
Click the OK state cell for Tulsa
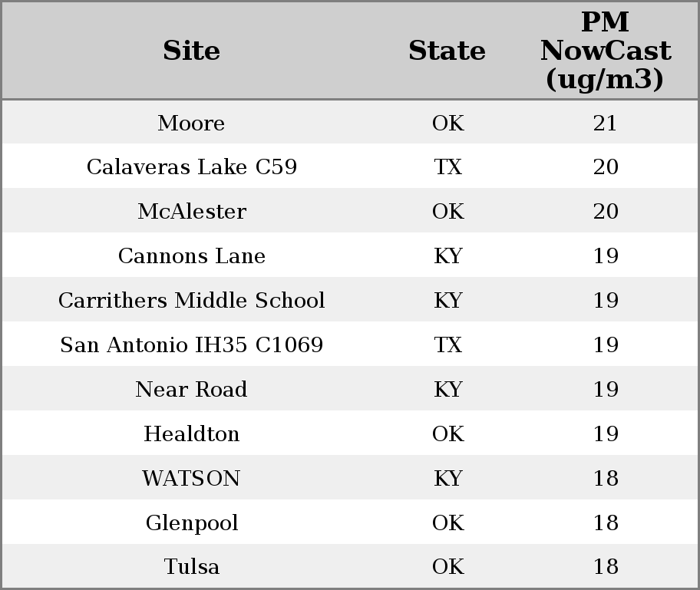pos(447,566)
